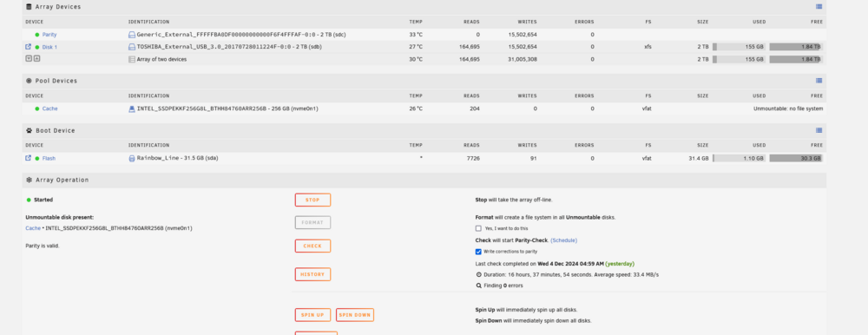
Task: Toggle Array Devices list view icon
Action: [819, 7]
